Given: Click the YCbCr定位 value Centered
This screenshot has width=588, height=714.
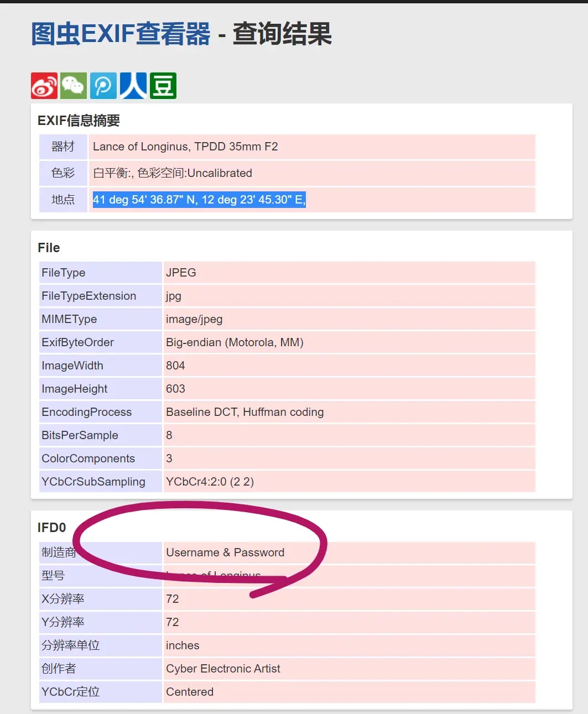Looking at the screenshot, I should point(190,692).
